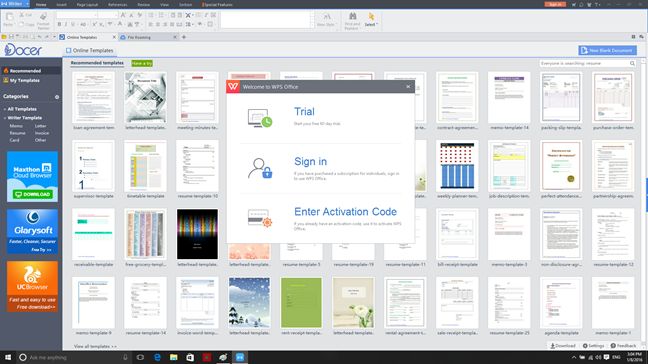Click the Docer logo
Image resolution: width=648 pixels, height=364 pixels.
click(23, 50)
